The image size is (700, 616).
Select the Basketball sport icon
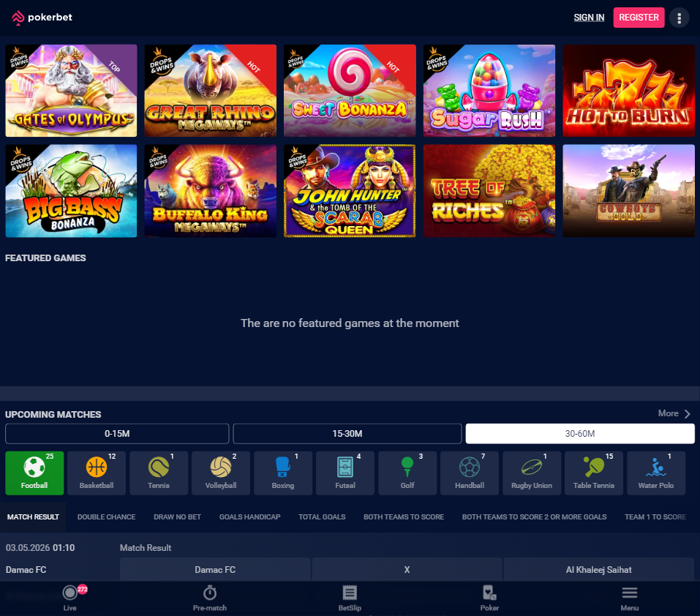[97, 473]
